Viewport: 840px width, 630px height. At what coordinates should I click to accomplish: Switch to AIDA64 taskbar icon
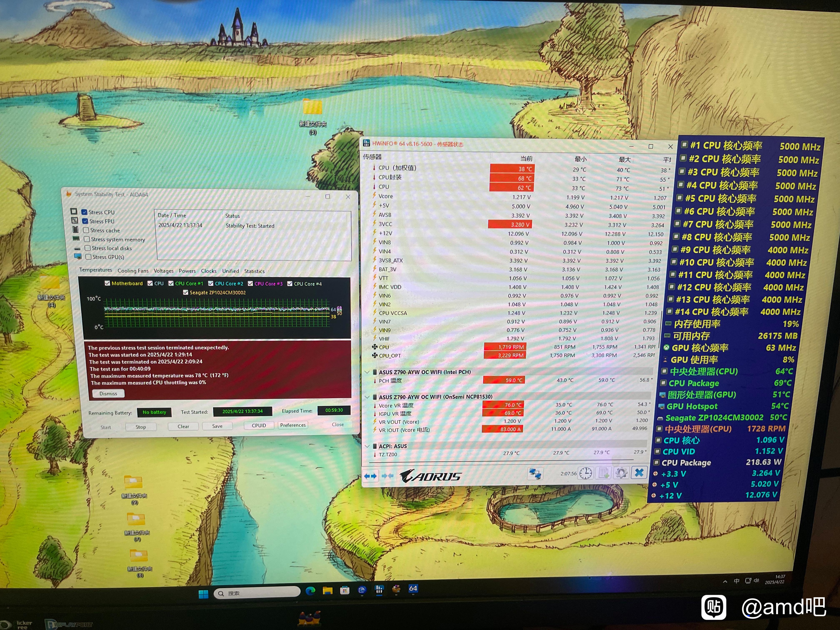pos(413,589)
